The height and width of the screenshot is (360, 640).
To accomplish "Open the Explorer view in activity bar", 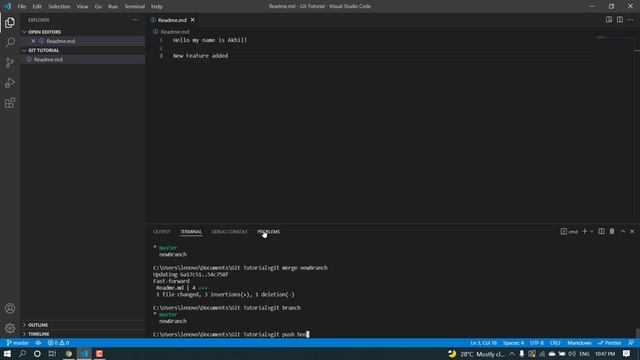I will tap(10, 22).
